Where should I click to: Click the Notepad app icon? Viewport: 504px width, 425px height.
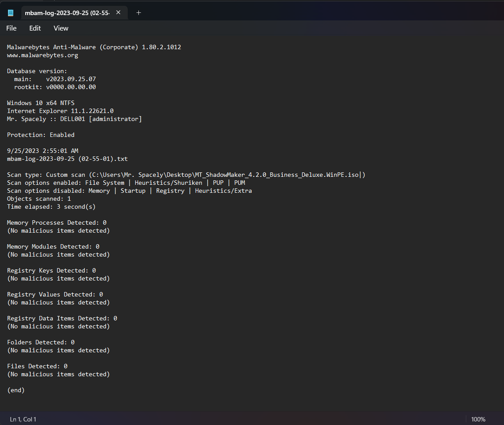coord(11,13)
